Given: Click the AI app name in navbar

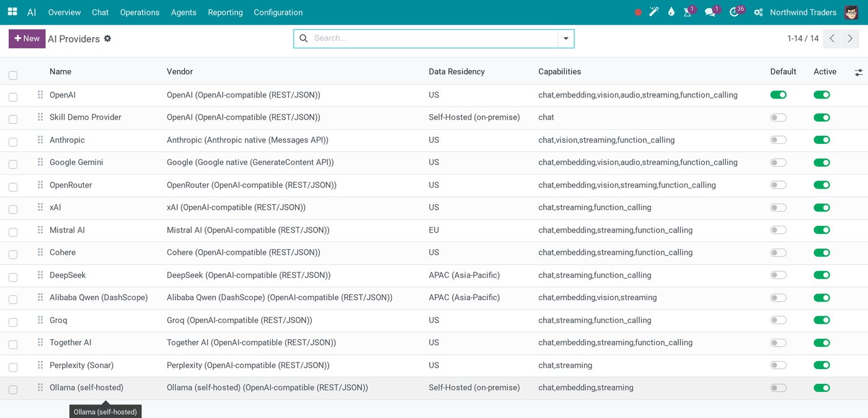Looking at the screenshot, I should pyautogui.click(x=32, y=12).
